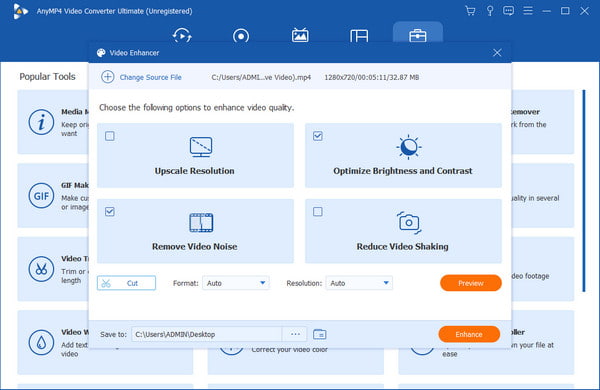600x390 pixels.
Task: Click the Media Metadata info icon
Action: coord(41,122)
